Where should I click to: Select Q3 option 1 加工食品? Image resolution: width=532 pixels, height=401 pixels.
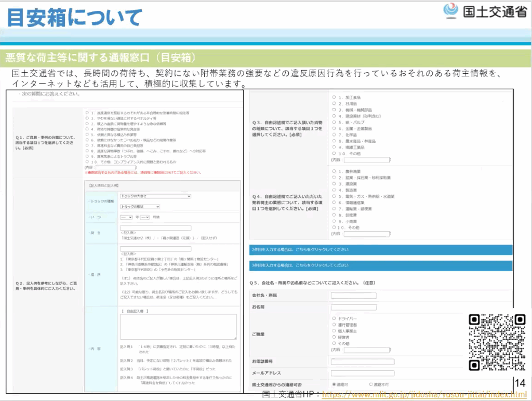coord(334,97)
